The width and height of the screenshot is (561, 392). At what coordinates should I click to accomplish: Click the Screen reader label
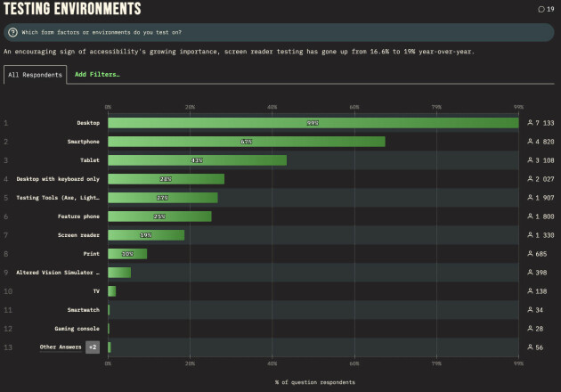click(x=78, y=235)
